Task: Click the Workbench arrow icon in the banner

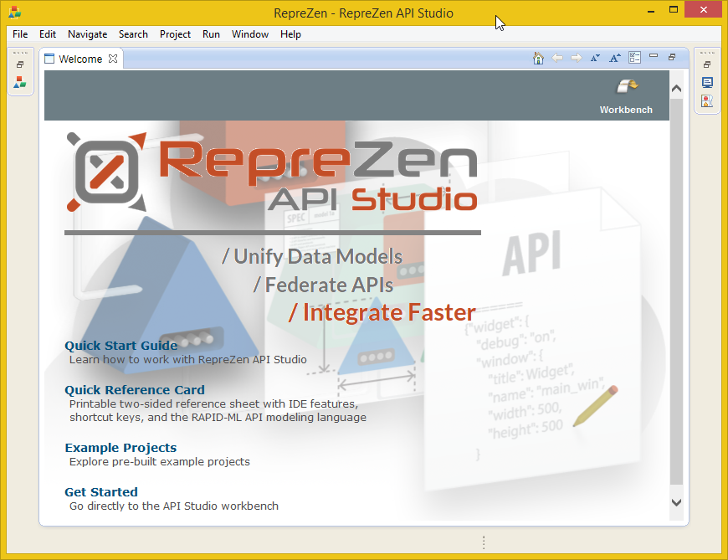Action: [627, 86]
